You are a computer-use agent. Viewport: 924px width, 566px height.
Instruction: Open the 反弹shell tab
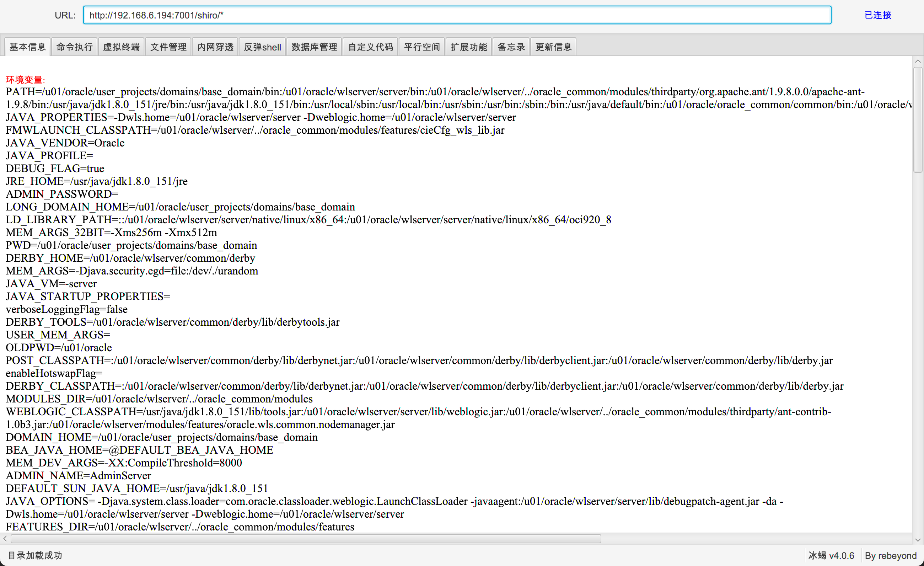pyautogui.click(x=262, y=47)
